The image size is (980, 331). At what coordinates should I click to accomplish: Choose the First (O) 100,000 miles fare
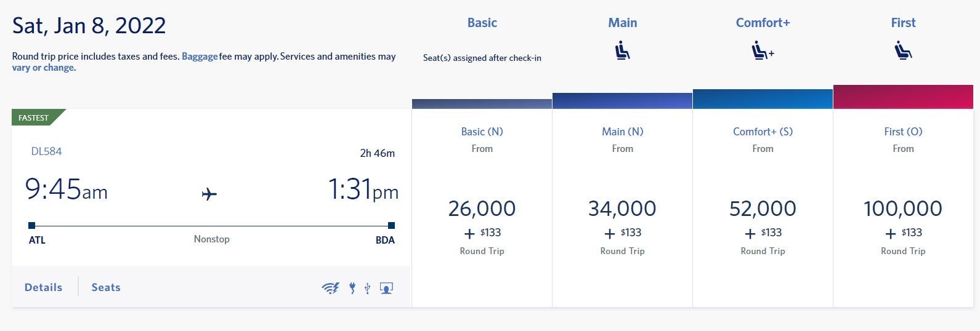click(903, 209)
